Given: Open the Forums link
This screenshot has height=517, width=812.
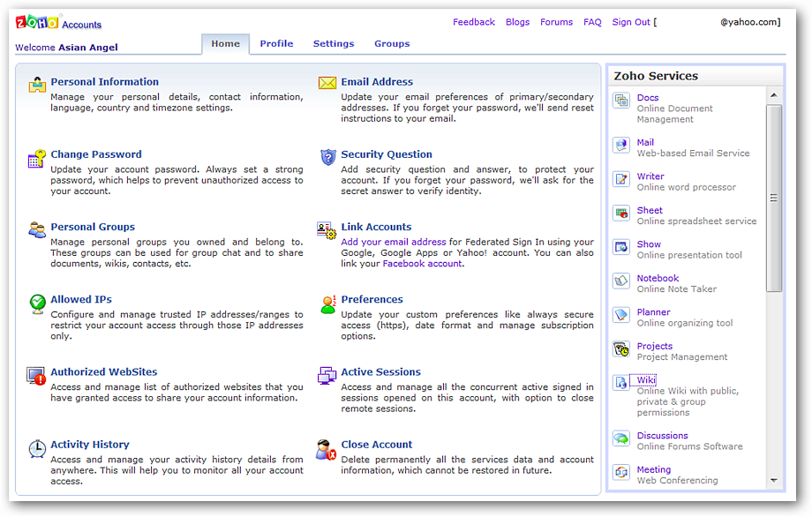Looking at the screenshot, I should tap(556, 22).
